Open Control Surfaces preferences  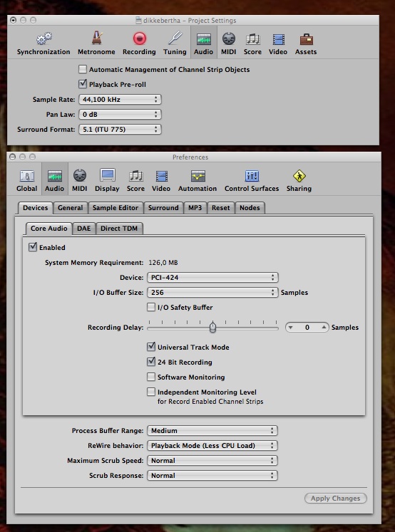click(x=252, y=181)
